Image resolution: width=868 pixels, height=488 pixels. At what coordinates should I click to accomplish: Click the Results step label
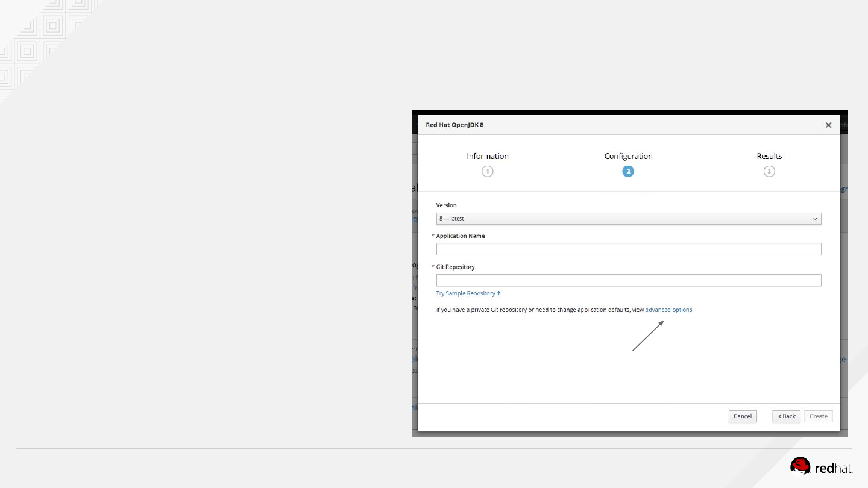pyautogui.click(x=770, y=156)
